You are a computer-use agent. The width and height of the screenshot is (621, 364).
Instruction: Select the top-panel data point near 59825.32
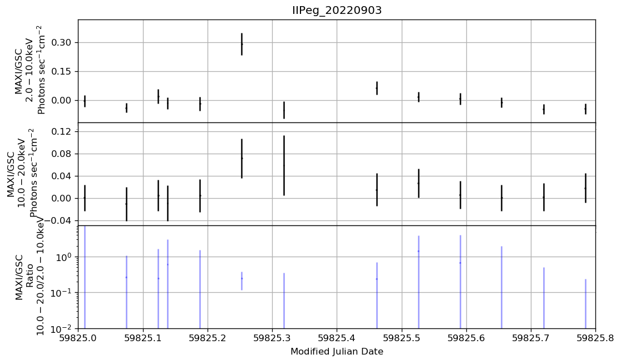pyautogui.click(x=284, y=111)
